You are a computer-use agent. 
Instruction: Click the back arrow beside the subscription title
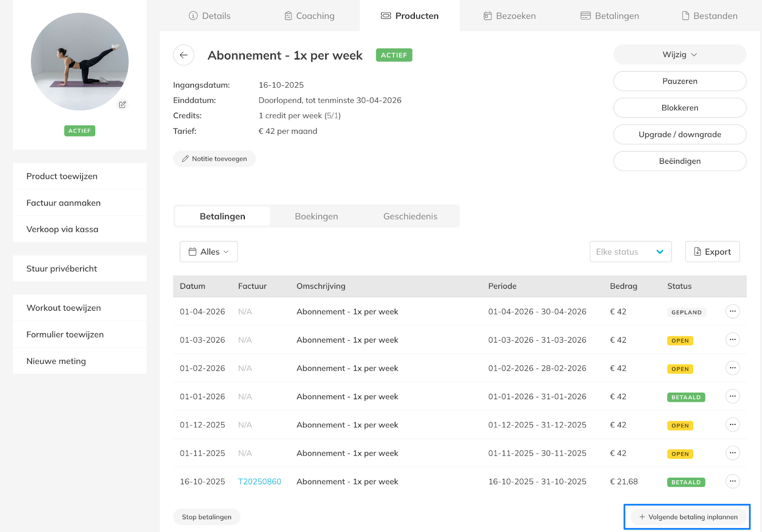[x=183, y=55]
